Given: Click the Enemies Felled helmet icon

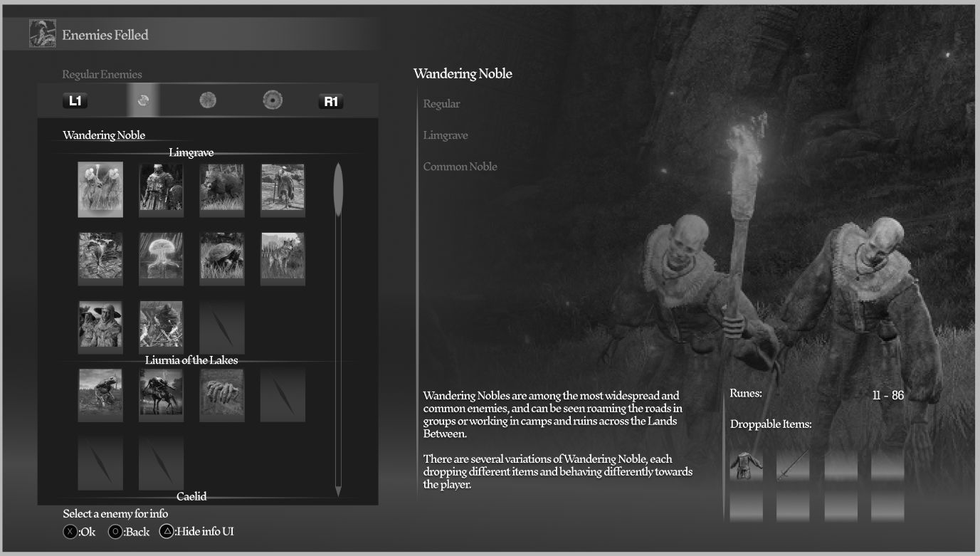Looking at the screenshot, I should [x=42, y=33].
